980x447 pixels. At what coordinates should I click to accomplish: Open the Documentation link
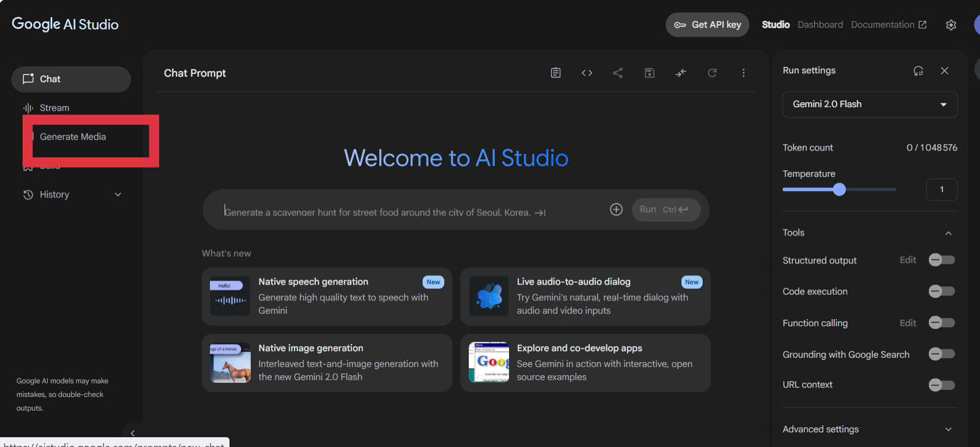point(889,24)
